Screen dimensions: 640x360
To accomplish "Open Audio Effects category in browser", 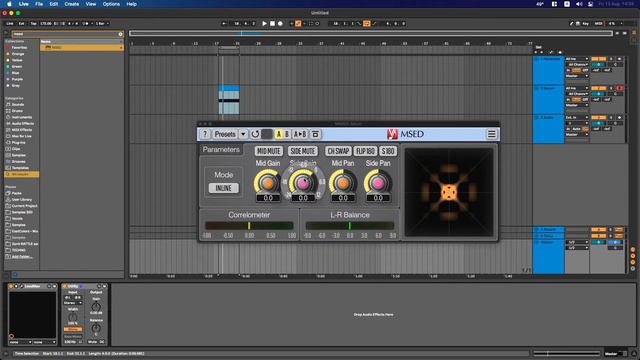I will point(22,124).
